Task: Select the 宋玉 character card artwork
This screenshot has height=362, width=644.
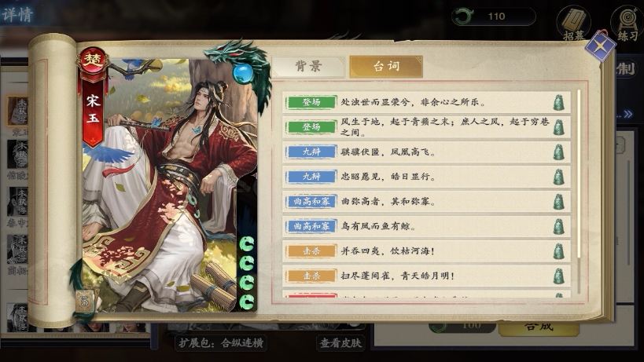Action: [x=170, y=182]
